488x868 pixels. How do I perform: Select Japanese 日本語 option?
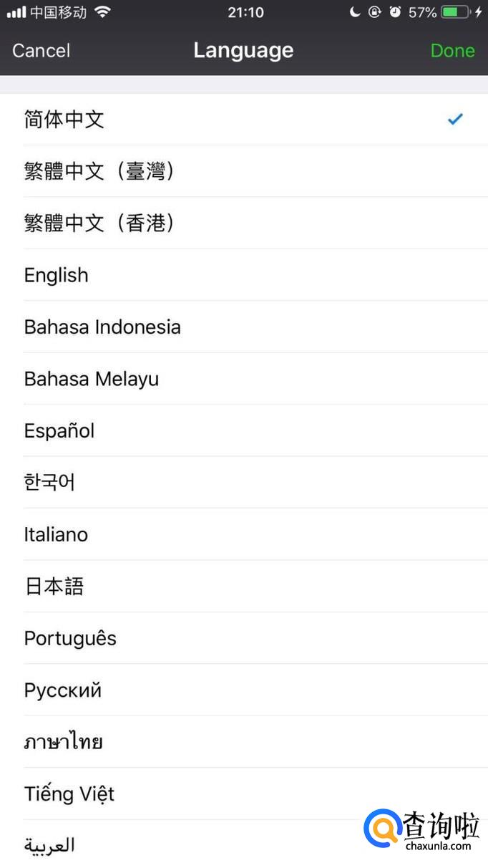(x=54, y=587)
